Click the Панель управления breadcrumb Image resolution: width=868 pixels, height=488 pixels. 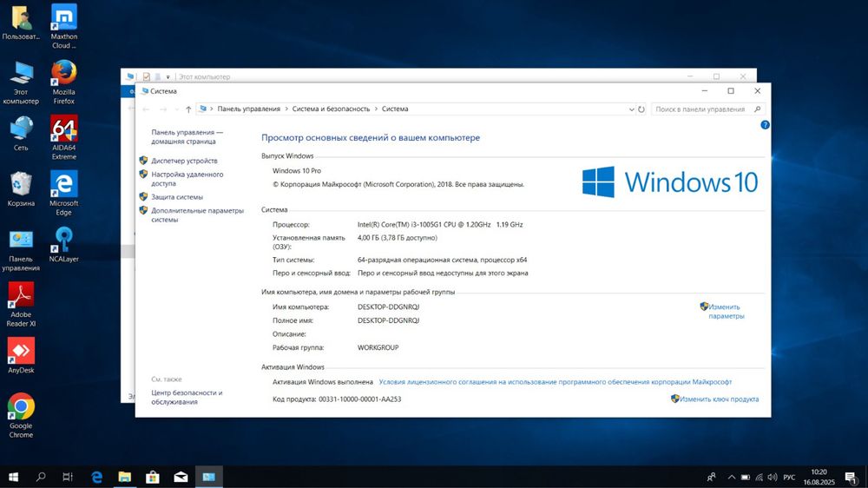[248, 109]
